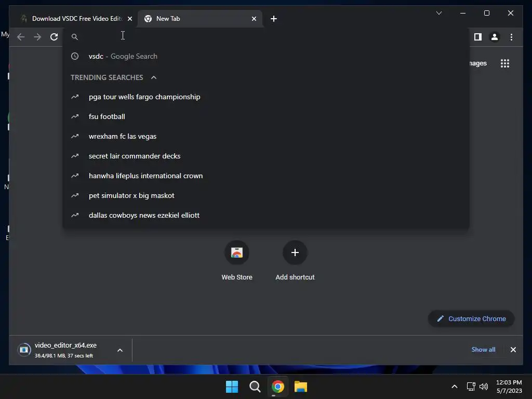Close the Download VSDC tab
Viewport: 532px width, 399px height.
(x=129, y=19)
